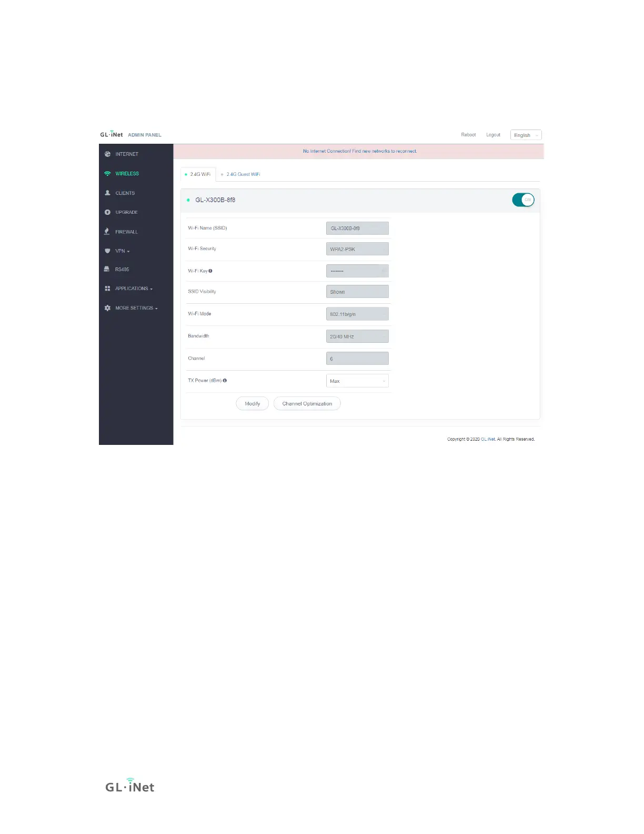Turn off the GL-X300B-8f8 WiFi switch
Viewport: 644px width, 834px height.
523,200
